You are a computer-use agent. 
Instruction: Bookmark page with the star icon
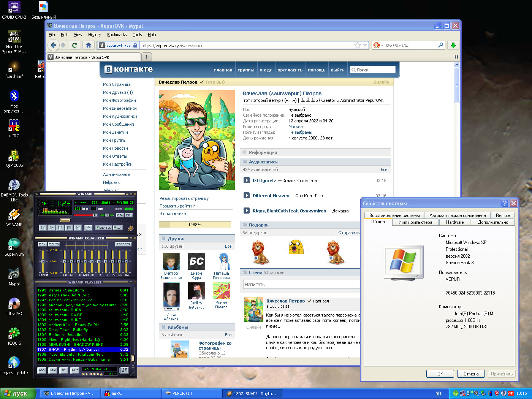357,45
